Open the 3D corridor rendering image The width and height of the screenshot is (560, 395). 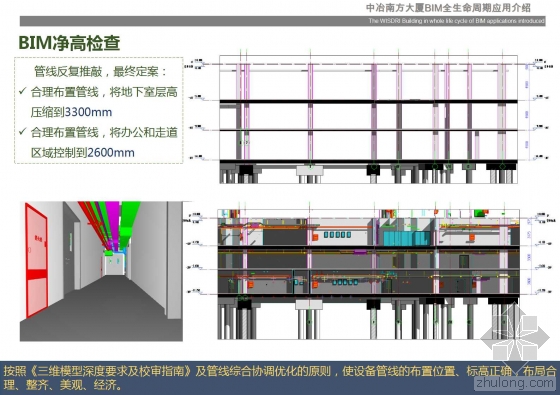(101, 271)
